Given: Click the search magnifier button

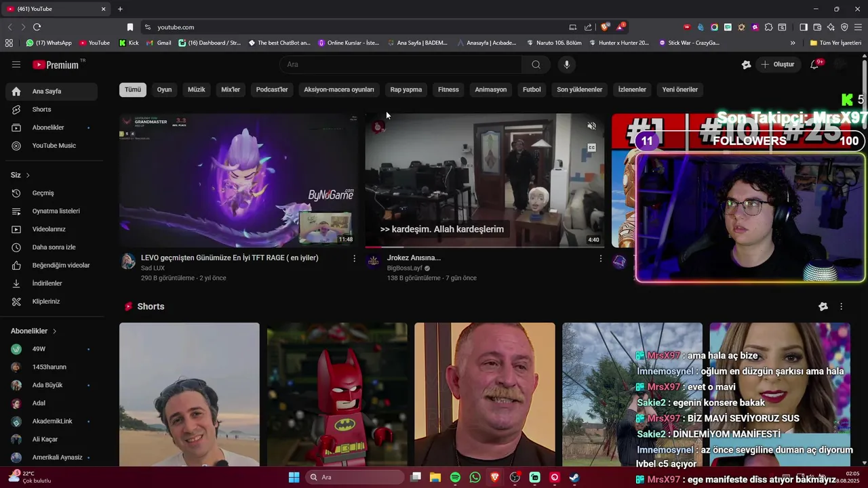Looking at the screenshot, I should [x=536, y=64].
